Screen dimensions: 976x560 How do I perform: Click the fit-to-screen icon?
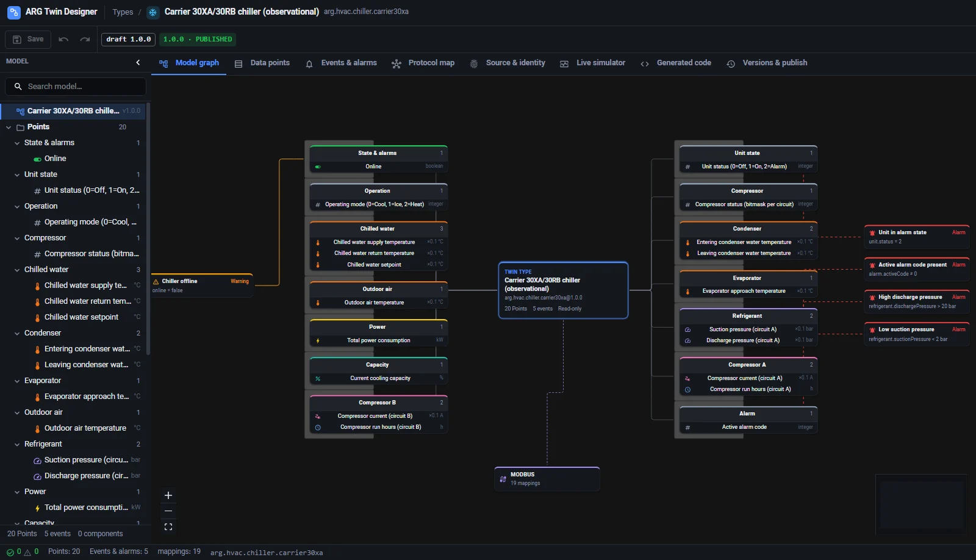168,527
